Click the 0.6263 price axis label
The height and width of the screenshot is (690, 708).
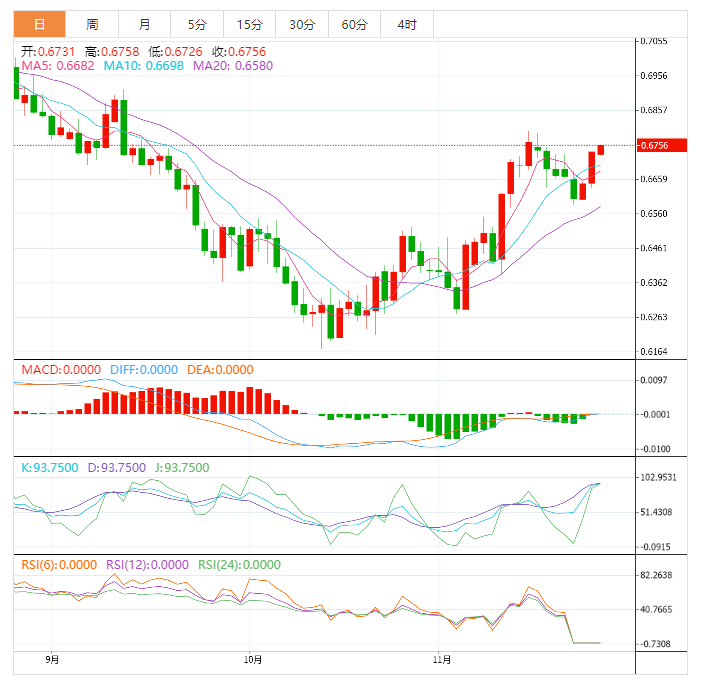tap(653, 317)
